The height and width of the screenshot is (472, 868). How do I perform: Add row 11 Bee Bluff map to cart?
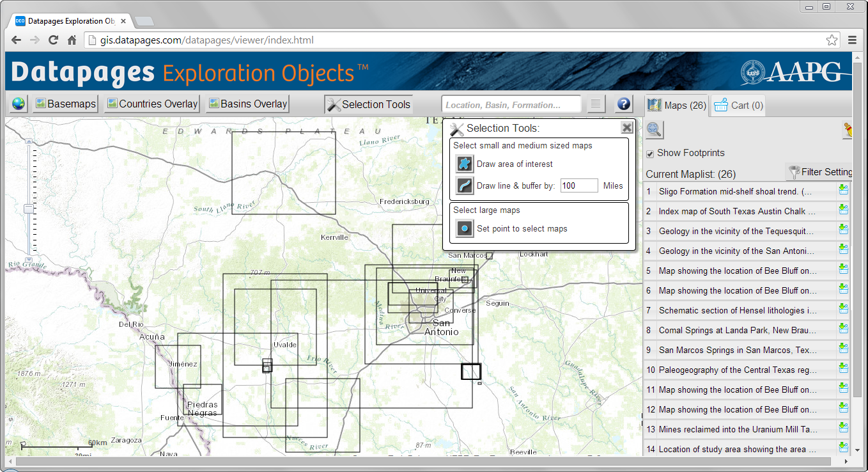tap(843, 389)
